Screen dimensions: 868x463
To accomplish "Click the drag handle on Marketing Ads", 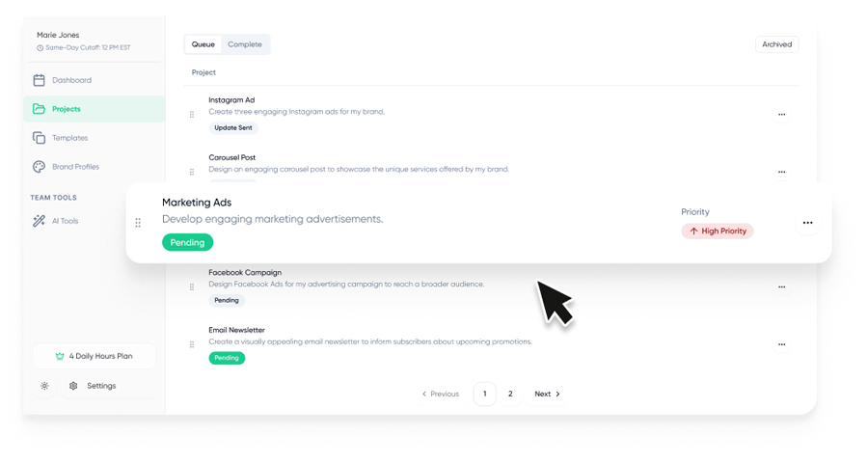I will 138,223.
